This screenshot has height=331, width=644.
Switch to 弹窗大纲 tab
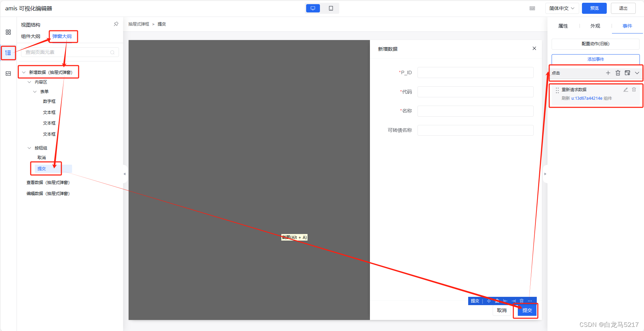(x=62, y=36)
